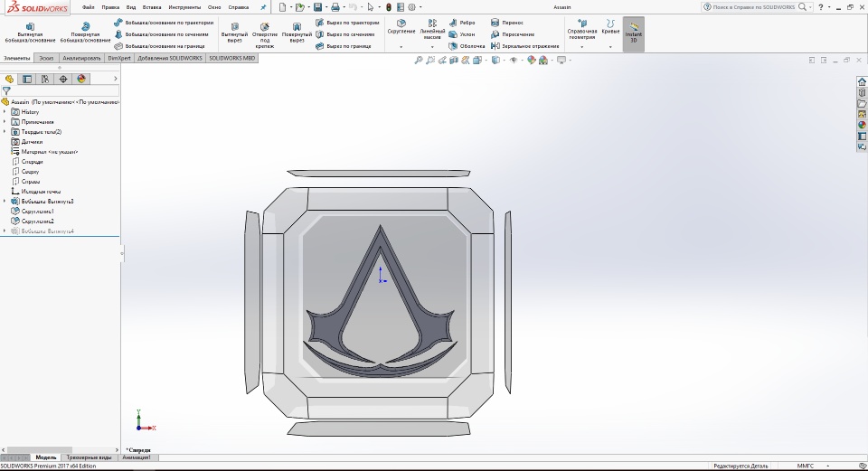Switch to the Эскиз tab
This screenshot has height=471, width=868.
pos(46,57)
